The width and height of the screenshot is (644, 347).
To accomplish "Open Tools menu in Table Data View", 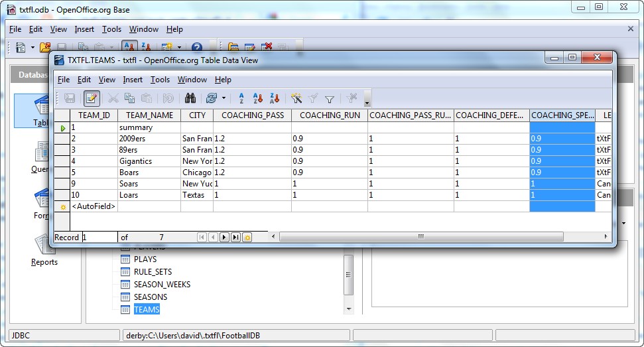I will click(160, 80).
